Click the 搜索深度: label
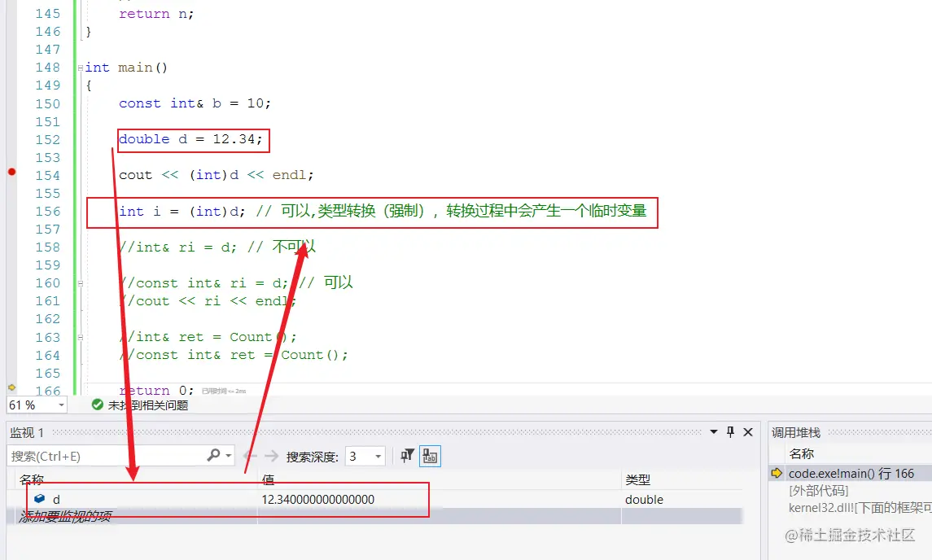The image size is (932, 560). coord(312,457)
